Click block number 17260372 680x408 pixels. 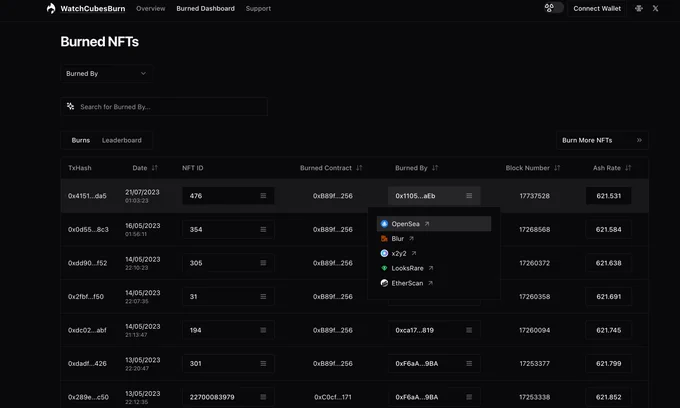535,263
